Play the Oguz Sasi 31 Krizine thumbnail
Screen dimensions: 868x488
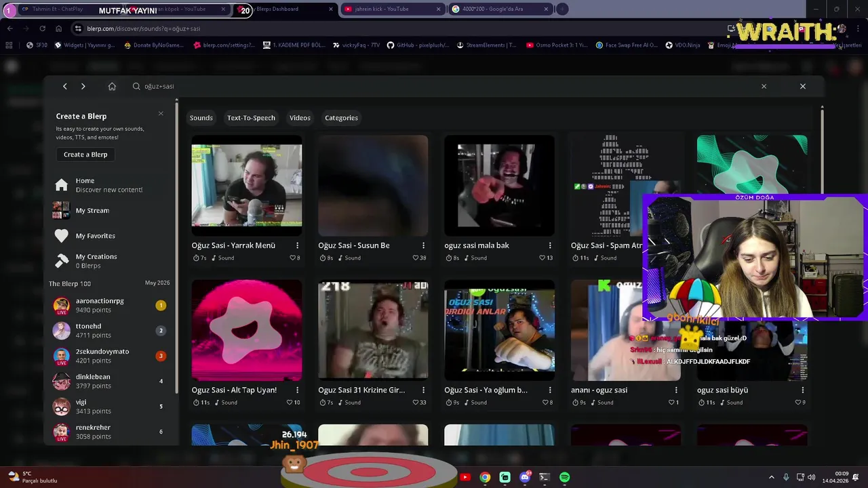373,330
